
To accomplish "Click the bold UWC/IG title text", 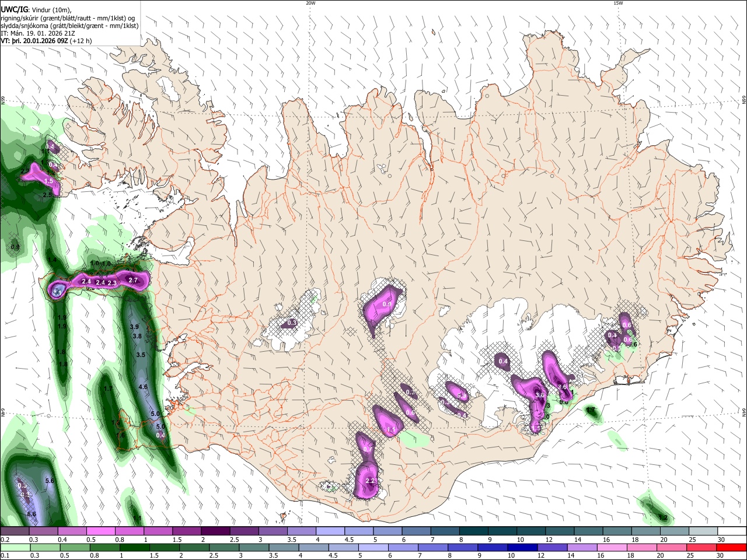I will point(14,10).
